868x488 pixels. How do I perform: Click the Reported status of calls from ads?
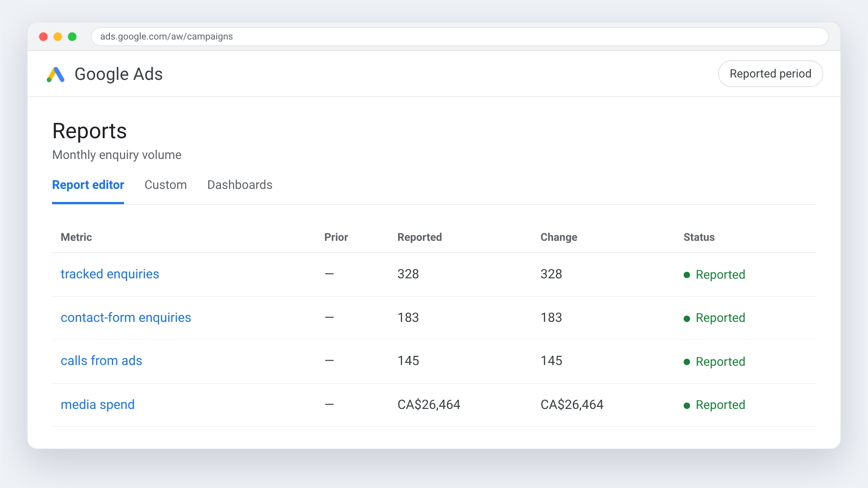tap(714, 362)
